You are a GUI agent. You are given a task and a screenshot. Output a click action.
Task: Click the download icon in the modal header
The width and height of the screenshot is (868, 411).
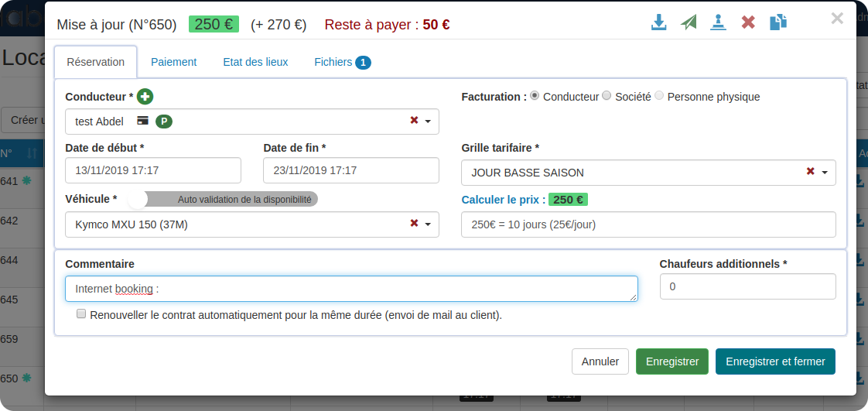pos(658,22)
